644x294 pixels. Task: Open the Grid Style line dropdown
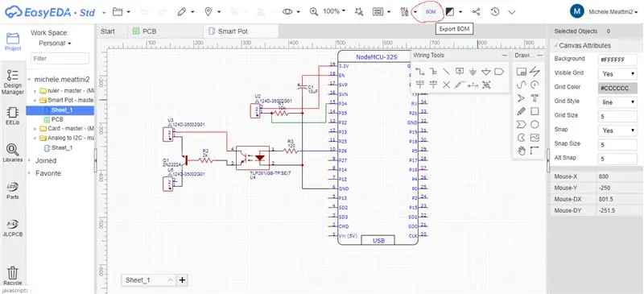tap(617, 102)
